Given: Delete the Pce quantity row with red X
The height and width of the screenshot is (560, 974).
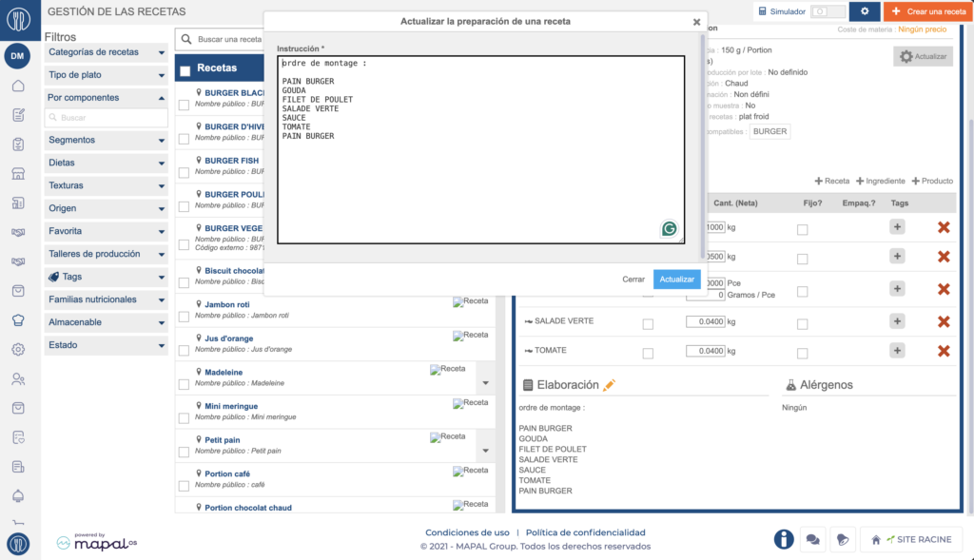Looking at the screenshot, I should 944,289.
